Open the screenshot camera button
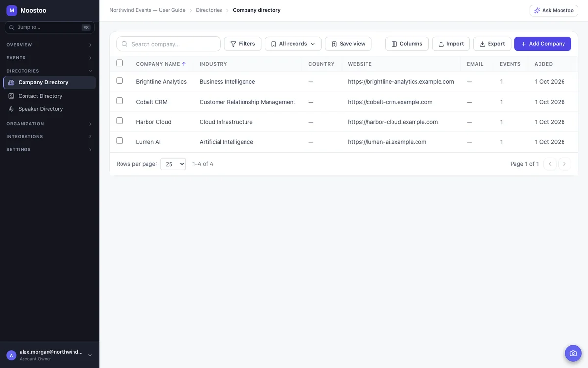 [x=573, y=353]
